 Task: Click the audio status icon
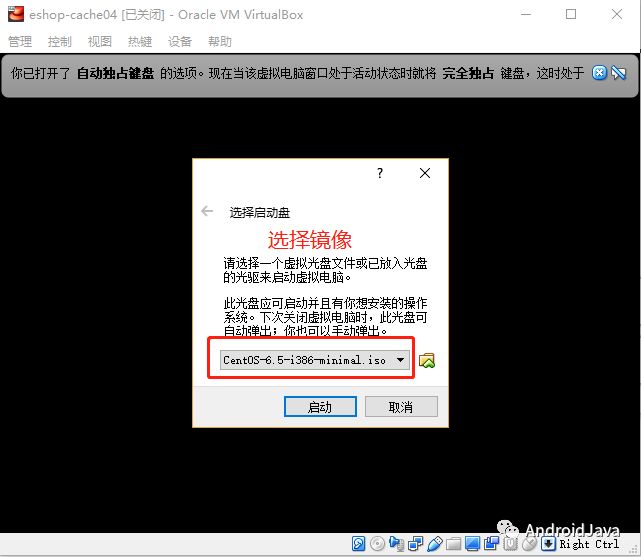(x=396, y=544)
